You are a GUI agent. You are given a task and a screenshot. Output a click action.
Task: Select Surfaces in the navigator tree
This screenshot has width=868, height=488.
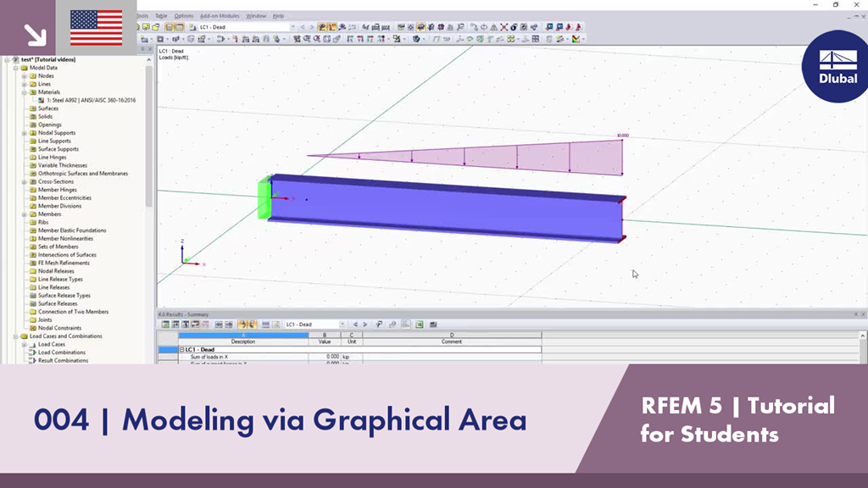click(x=48, y=108)
